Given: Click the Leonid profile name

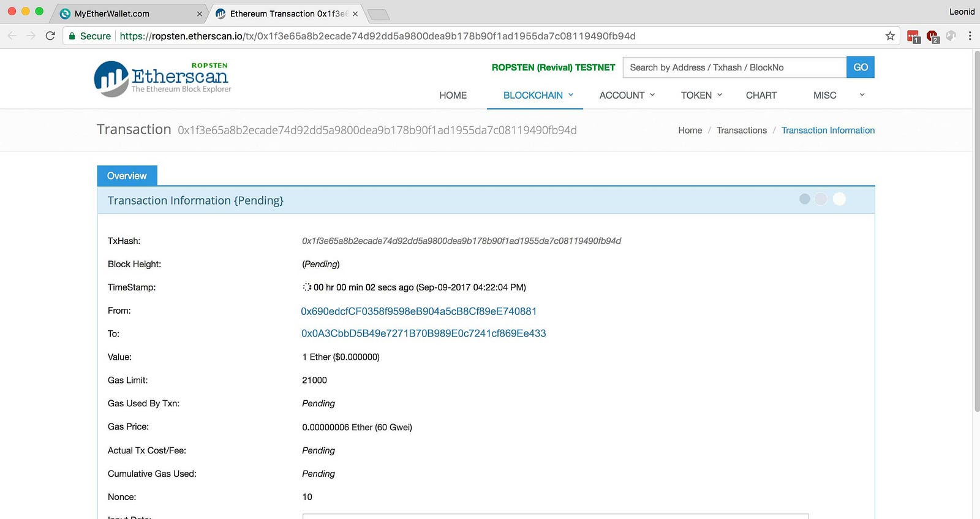Looking at the screenshot, I should 962,12.
